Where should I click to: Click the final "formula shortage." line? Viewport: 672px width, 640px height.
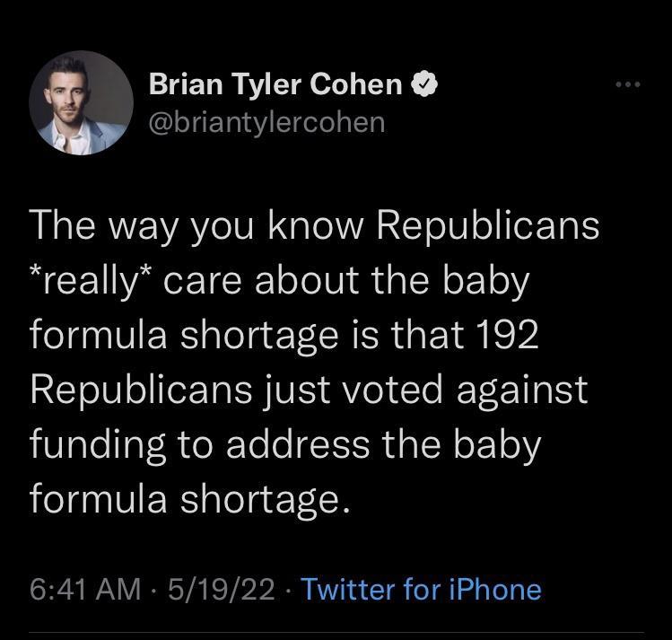188,500
